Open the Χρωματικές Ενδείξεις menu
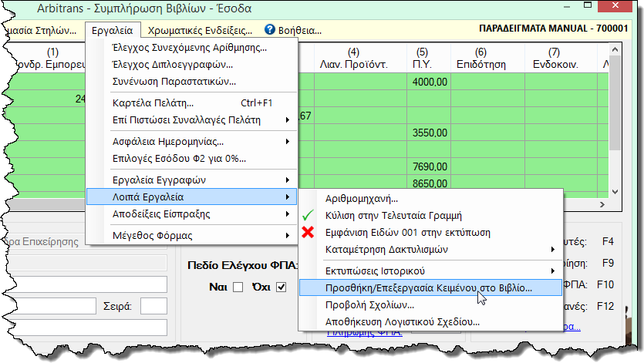 [x=200, y=30]
